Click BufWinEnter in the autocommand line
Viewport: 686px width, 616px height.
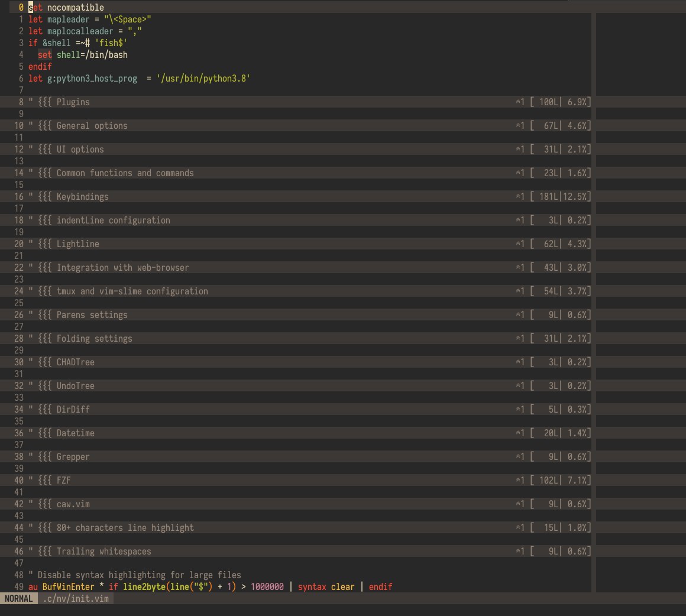pos(68,586)
